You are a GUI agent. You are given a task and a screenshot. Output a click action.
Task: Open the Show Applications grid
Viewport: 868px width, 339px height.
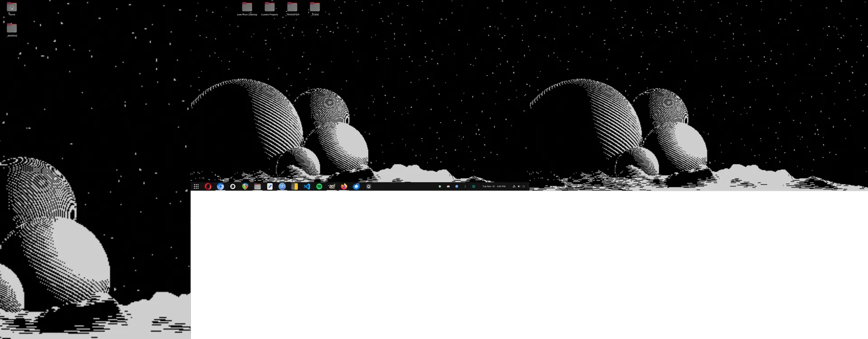(196, 186)
